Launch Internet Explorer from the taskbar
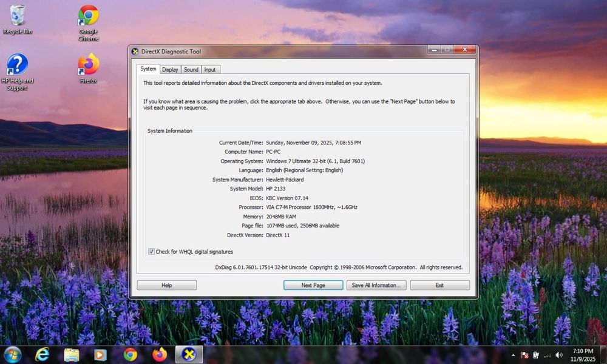 [42, 354]
